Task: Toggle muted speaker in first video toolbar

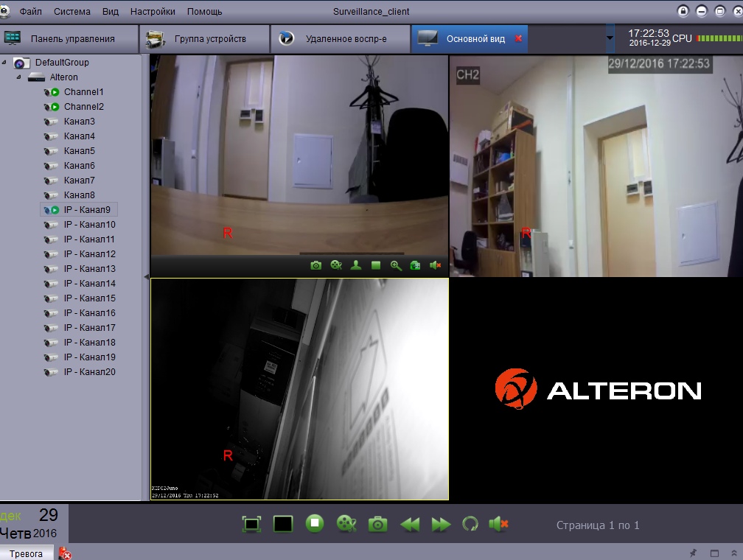Action: pyautogui.click(x=435, y=265)
